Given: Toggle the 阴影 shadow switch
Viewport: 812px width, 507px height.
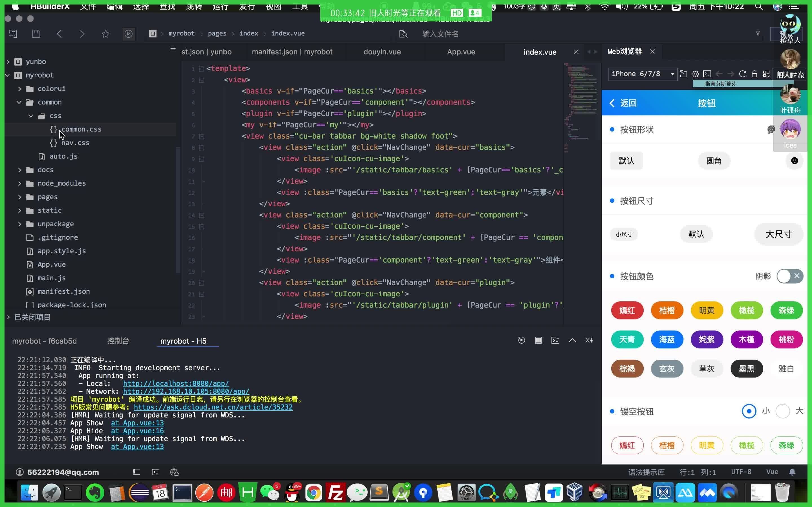Looking at the screenshot, I should click(x=789, y=276).
